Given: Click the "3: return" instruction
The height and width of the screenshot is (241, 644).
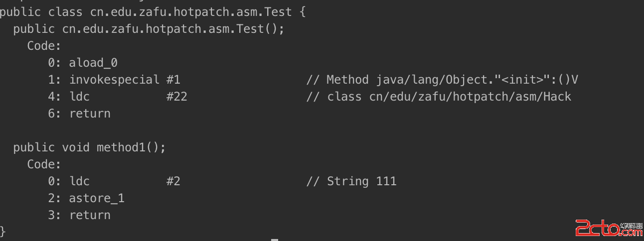Looking at the screenshot, I should 79,215.
